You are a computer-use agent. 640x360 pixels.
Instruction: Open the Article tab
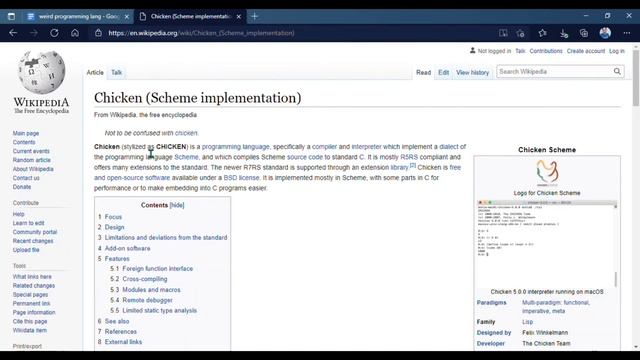click(95, 73)
